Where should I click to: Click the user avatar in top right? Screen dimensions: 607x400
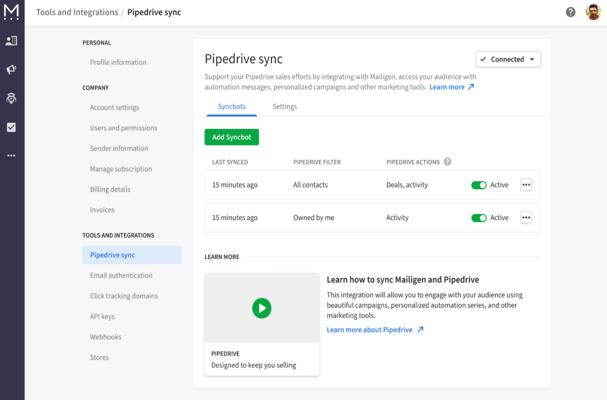click(x=592, y=12)
